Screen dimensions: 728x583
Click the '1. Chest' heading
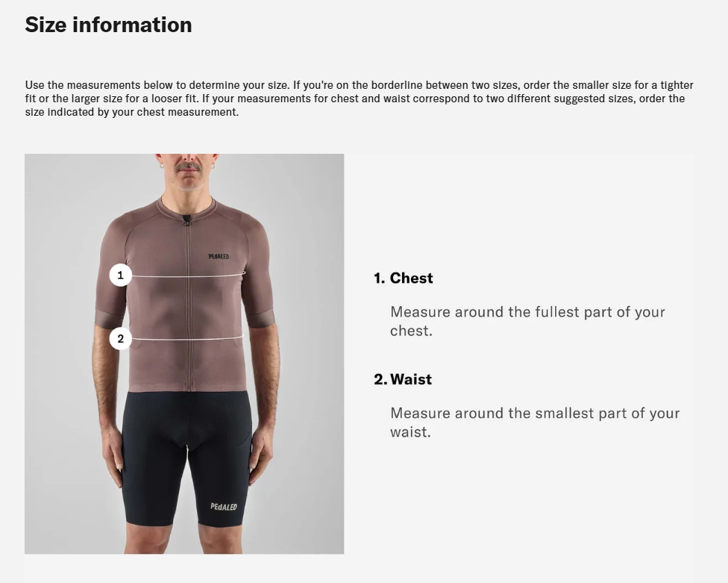click(x=404, y=278)
